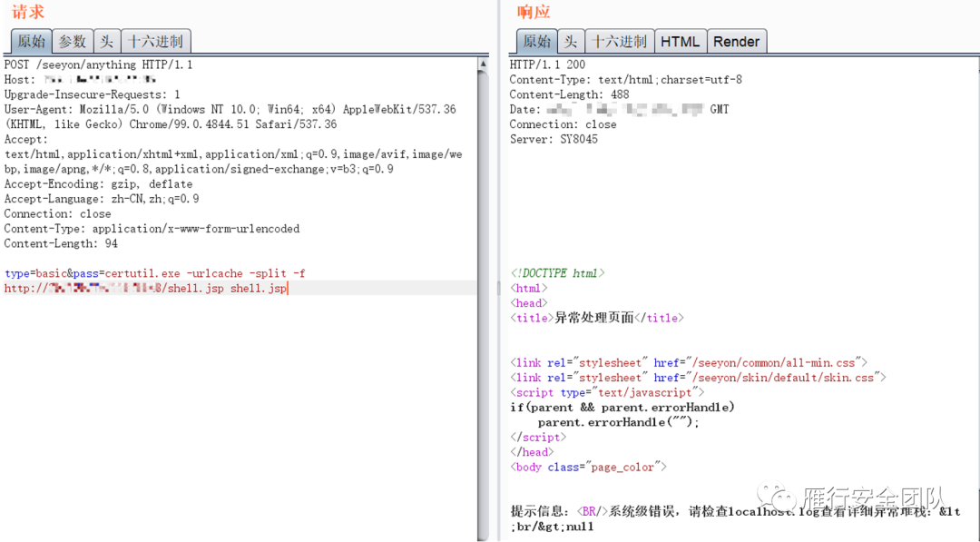
Task: Click the Accept-Encoding: gzip, deflate line
Action: (98, 184)
